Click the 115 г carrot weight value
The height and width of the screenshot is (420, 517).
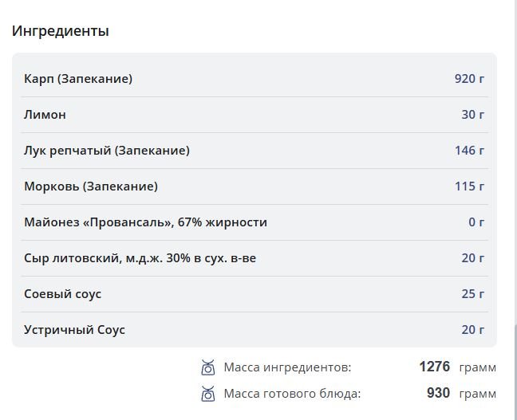[x=469, y=186]
